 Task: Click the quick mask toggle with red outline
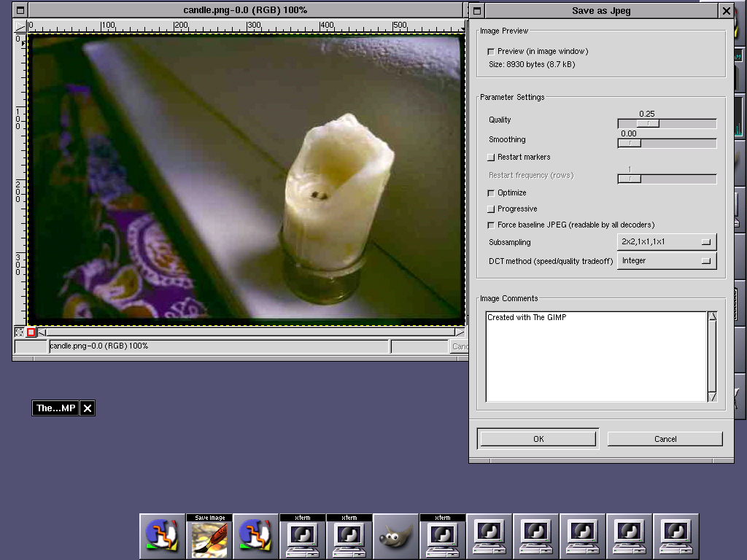pos(31,332)
